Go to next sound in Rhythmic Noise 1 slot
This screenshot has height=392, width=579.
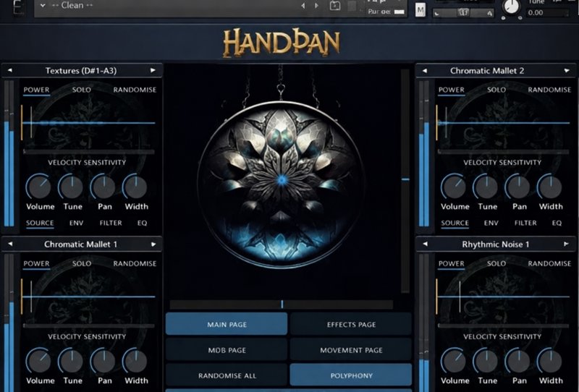(x=567, y=244)
